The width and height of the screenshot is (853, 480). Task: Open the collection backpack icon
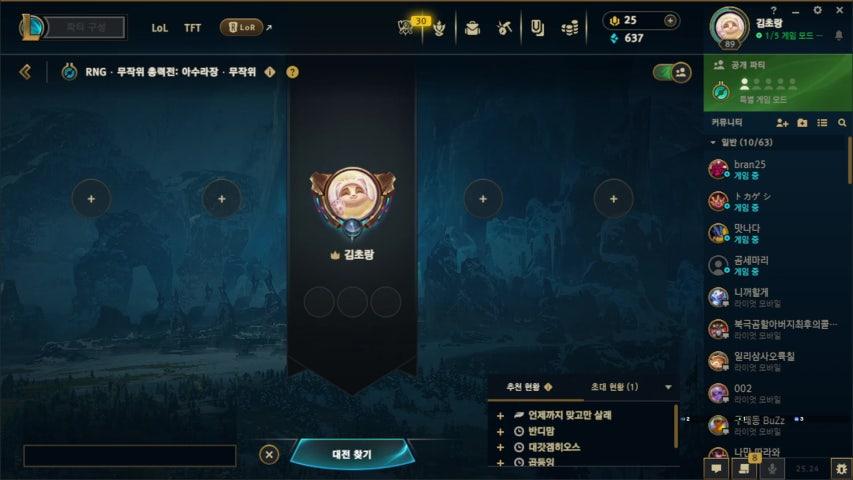[x=472, y=28]
